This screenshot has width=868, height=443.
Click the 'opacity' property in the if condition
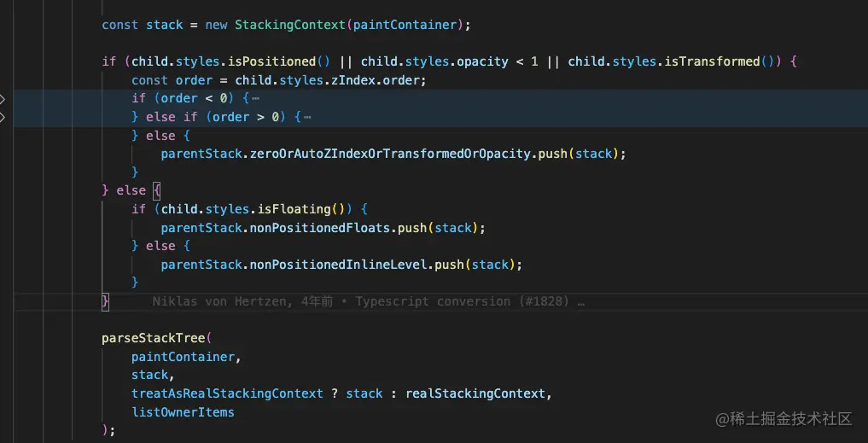[x=482, y=61]
